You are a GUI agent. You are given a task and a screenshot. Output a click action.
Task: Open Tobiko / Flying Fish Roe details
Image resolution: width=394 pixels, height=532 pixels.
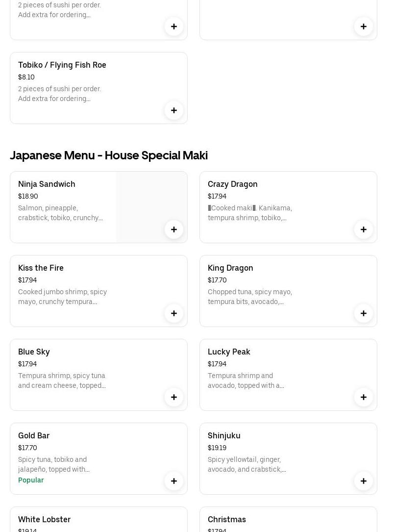point(62,65)
